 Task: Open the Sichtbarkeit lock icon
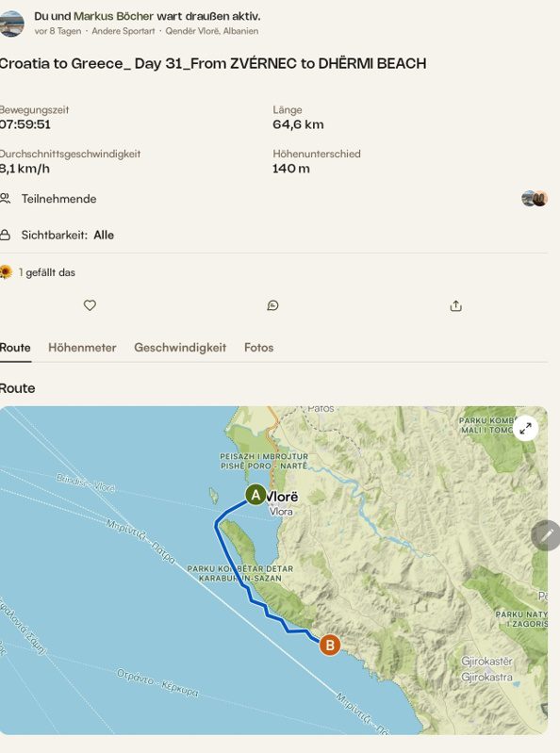tap(6, 235)
